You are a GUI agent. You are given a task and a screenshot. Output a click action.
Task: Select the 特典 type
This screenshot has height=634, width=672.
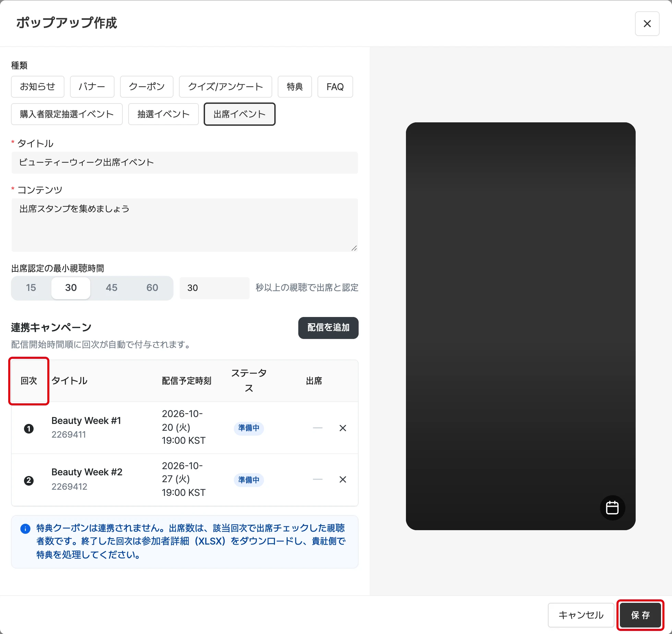(295, 87)
